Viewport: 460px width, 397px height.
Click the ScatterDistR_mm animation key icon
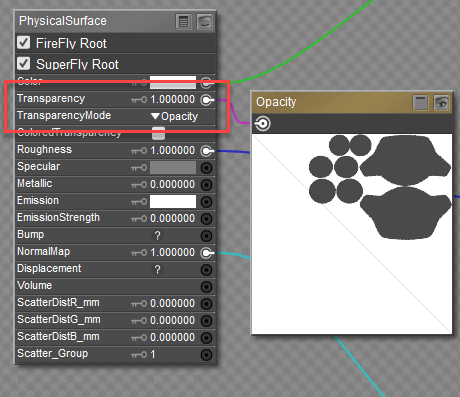point(139,304)
